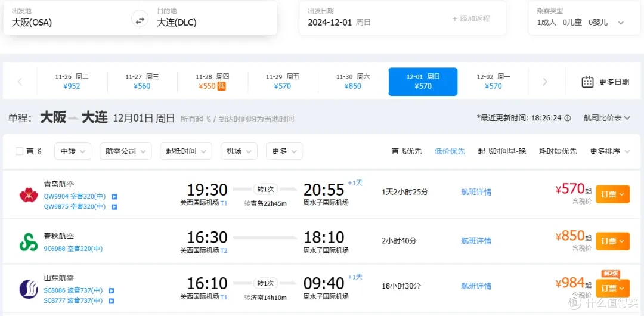Viewport: 644px width, 316px height.
Task: Expand the 航空公司 airline filter
Action: 126,151
